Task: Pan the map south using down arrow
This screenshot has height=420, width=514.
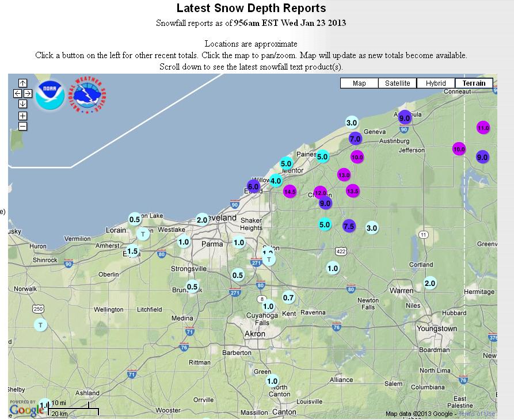Action: (23, 104)
